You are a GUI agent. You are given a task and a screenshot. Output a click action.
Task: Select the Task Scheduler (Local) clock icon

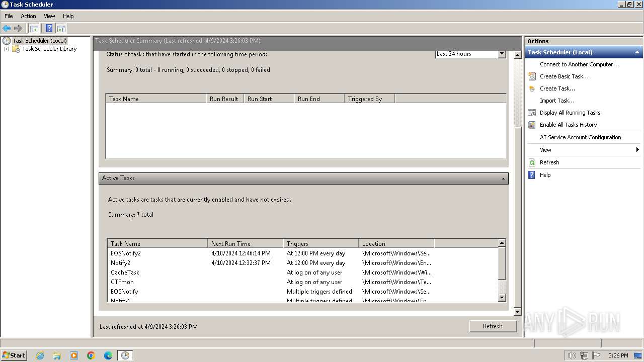click(x=7, y=41)
